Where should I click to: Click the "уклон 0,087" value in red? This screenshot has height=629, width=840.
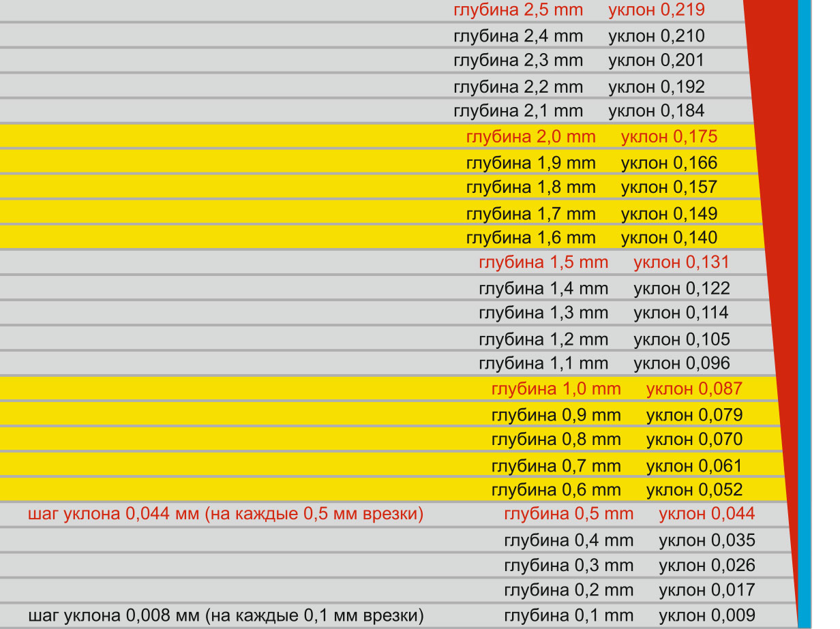tap(694, 389)
